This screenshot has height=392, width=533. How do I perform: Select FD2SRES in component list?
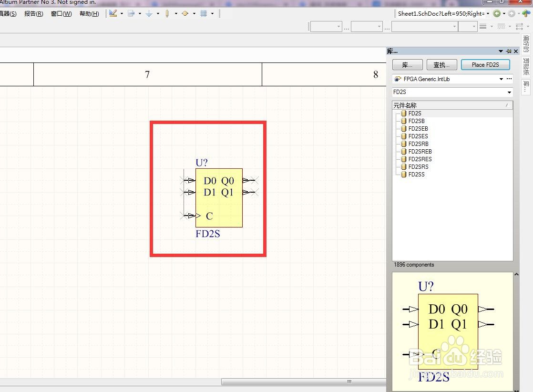coord(420,159)
